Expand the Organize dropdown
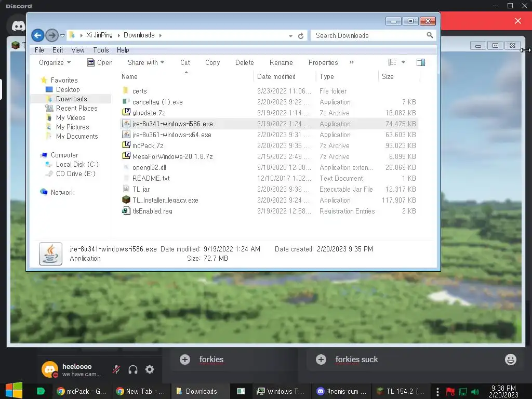532x399 pixels. pos(55,62)
